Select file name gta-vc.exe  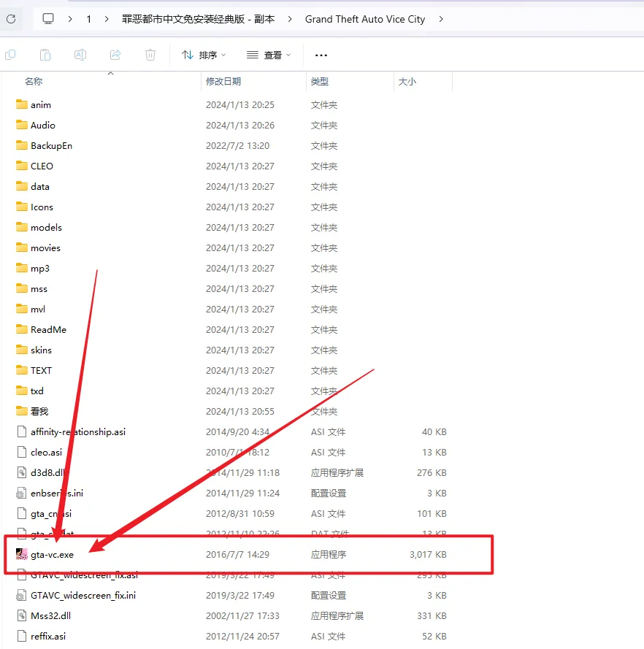(x=52, y=555)
